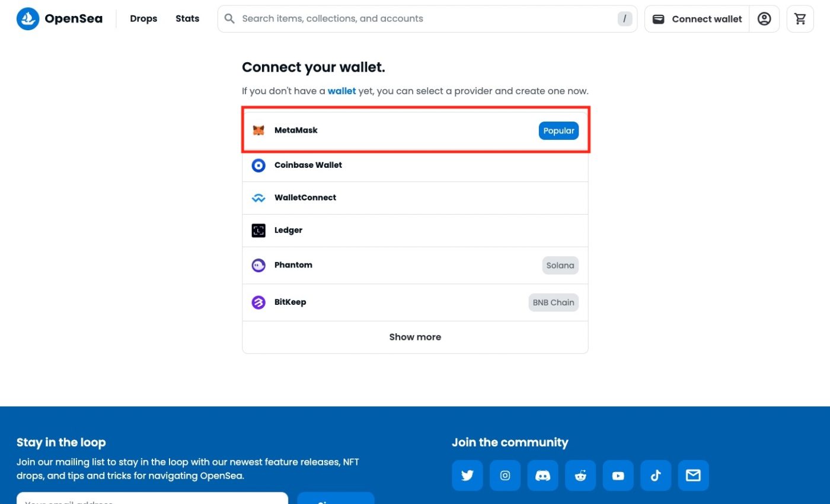Join the OpenSea Discord

(x=542, y=476)
